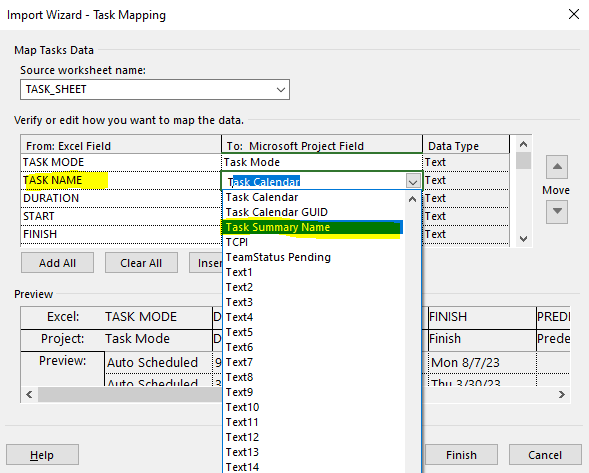This screenshot has height=473, width=589.
Task: Click the mapping table vertical scrollbar thumb
Action: tap(523, 161)
